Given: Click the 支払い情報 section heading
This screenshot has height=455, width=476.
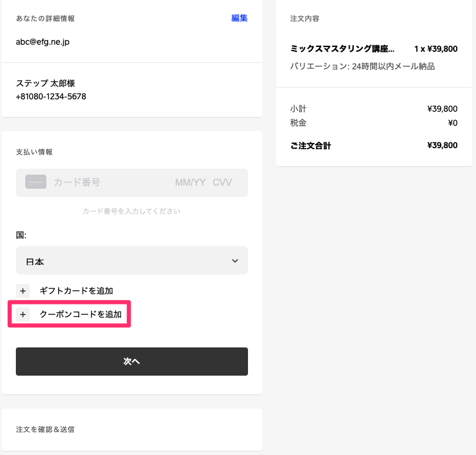Looking at the screenshot, I should (34, 152).
